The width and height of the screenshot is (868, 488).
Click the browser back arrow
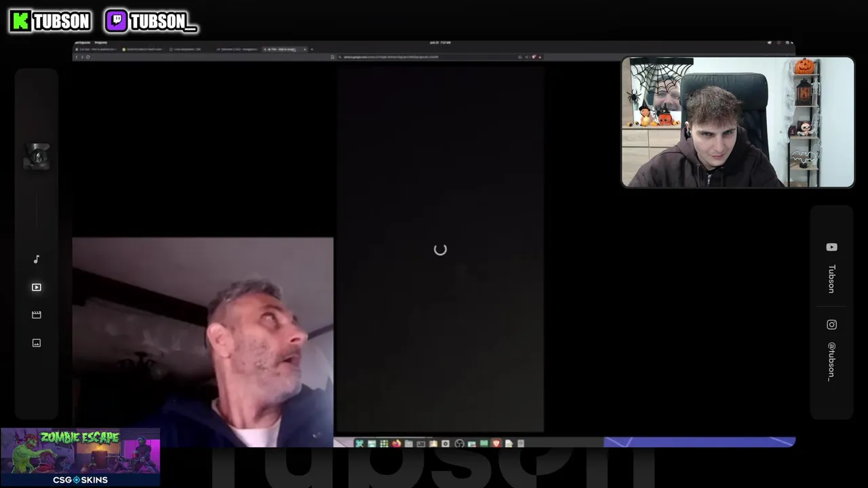click(x=77, y=57)
